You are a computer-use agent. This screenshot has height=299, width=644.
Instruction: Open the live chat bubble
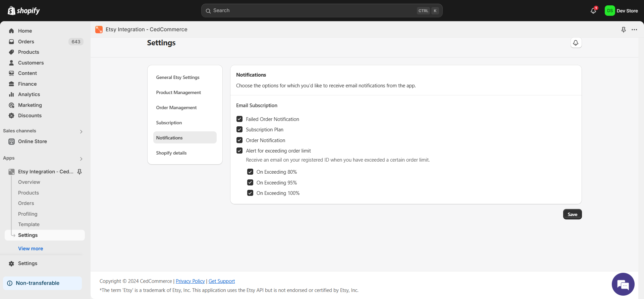tap(623, 284)
